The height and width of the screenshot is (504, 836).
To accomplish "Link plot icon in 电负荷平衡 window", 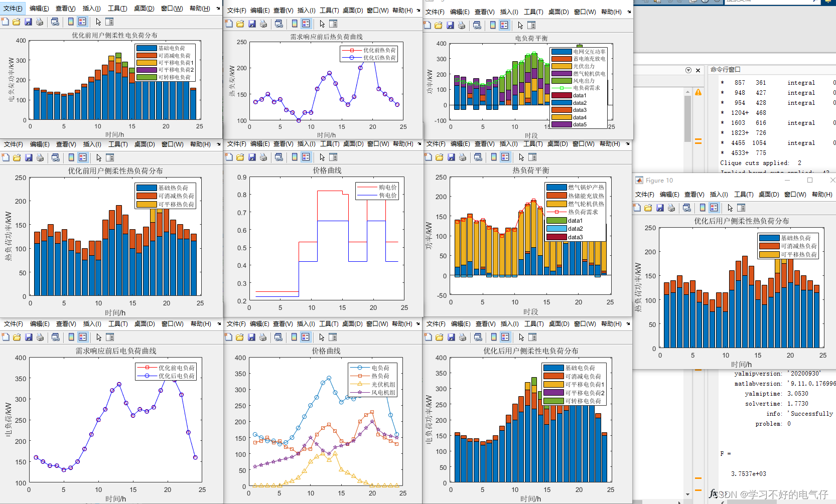I will pos(477,25).
